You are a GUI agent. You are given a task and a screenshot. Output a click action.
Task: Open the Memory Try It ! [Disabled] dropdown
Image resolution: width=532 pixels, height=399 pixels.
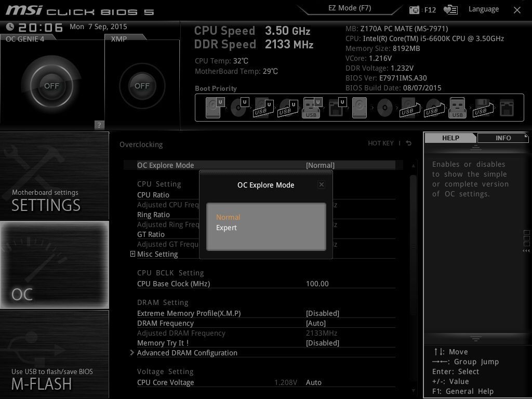[x=323, y=343]
